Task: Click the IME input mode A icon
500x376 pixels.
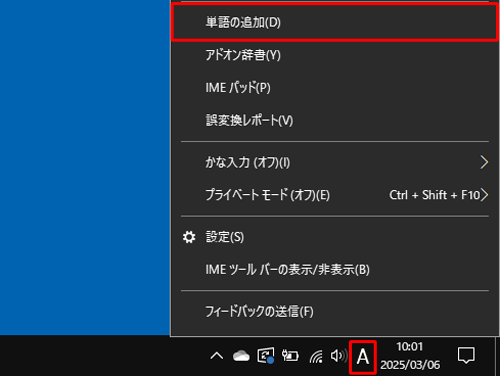Action: pyautogui.click(x=363, y=357)
